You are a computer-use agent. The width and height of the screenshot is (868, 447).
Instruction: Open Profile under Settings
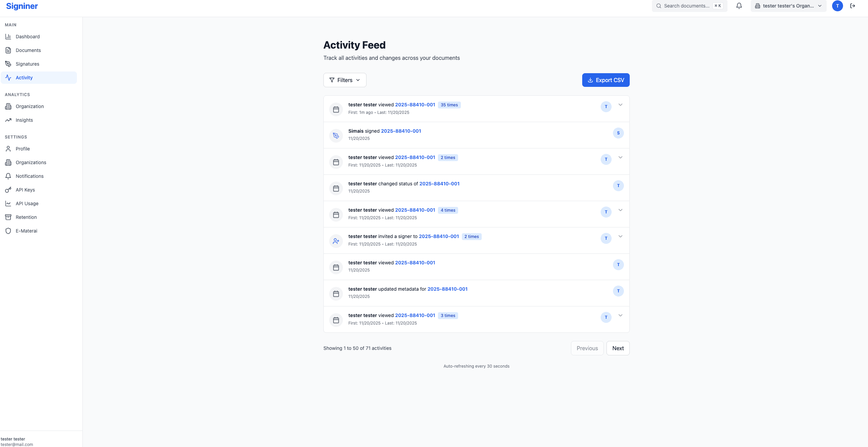point(23,149)
